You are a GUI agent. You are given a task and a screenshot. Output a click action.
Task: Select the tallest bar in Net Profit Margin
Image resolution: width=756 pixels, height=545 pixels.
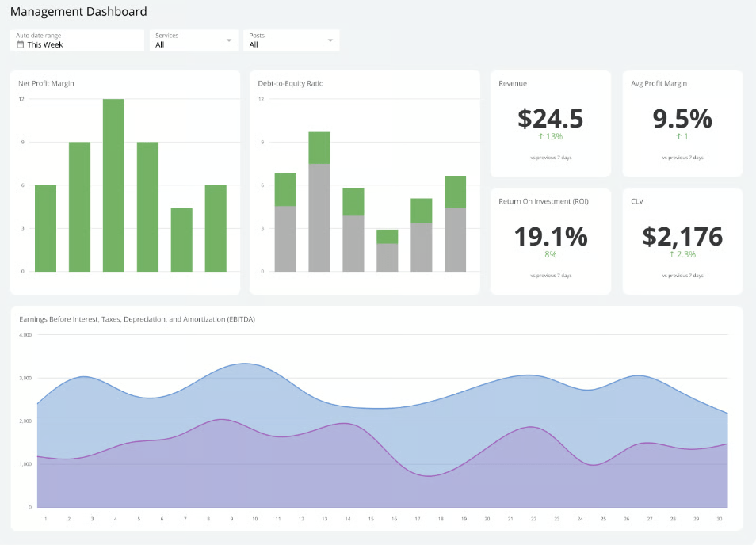[113, 185]
